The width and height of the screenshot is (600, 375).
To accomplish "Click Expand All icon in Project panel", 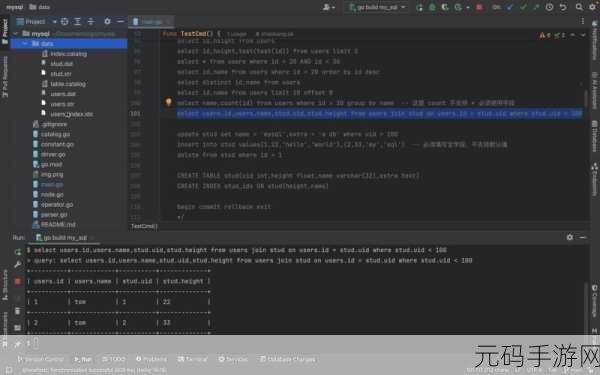I will pos(78,22).
